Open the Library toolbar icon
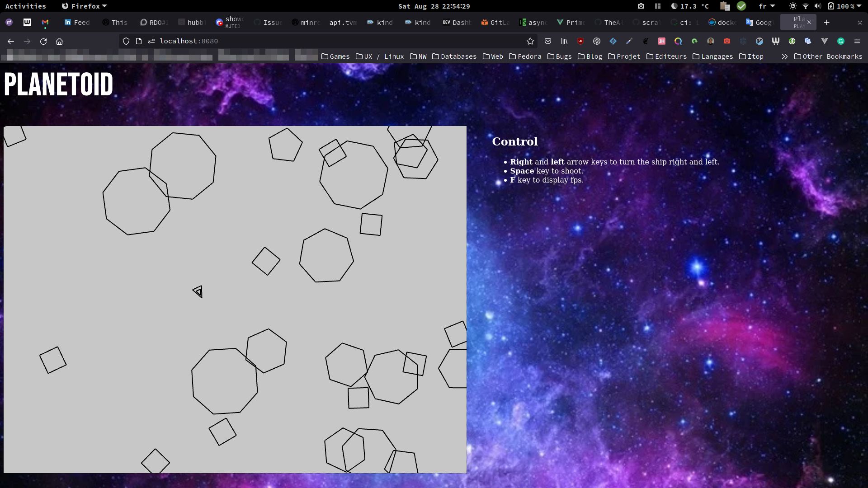The height and width of the screenshot is (488, 868). point(564,41)
